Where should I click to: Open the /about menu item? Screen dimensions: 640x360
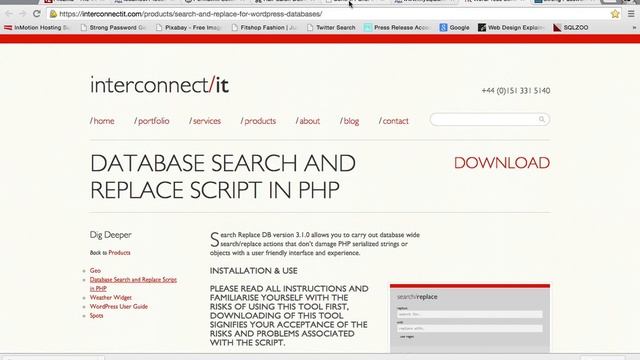click(308, 121)
